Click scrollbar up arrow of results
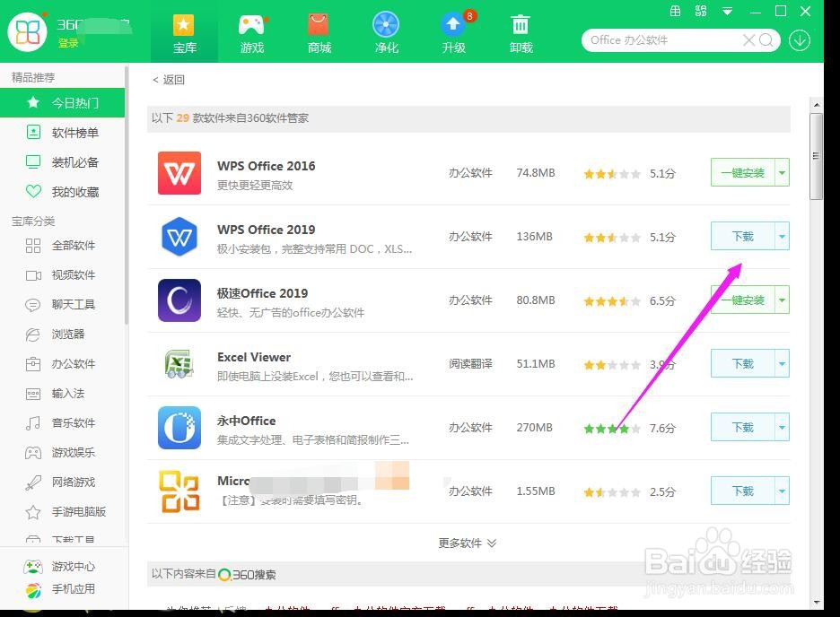Image resolution: width=840 pixels, height=617 pixels. pos(816,105)
